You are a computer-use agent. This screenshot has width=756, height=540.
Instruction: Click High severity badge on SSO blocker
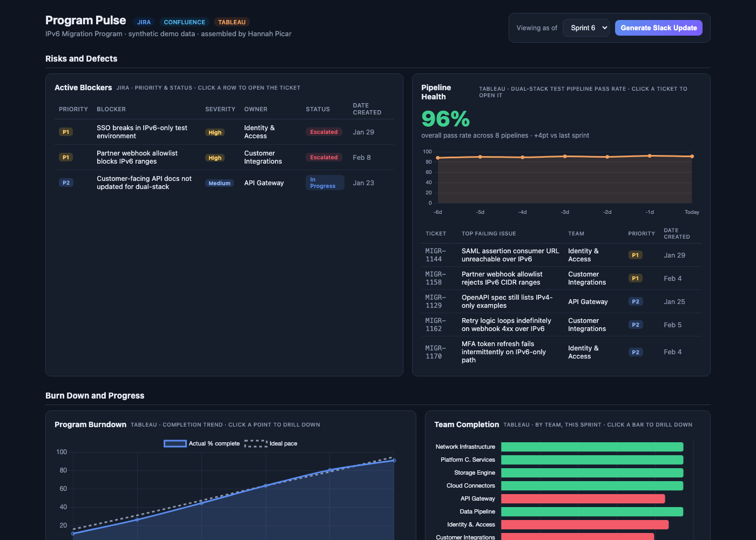pyautogui.click(x=215, y=132)
